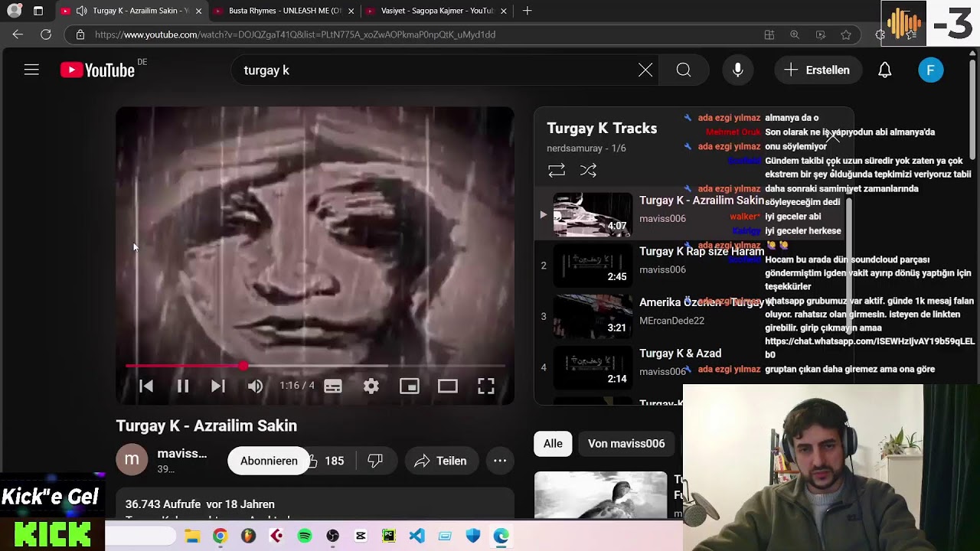Open Spotify from the taskbar
The width and height of the screenshot is (980, 551).
pyautogui.click(x=305, y=536)
